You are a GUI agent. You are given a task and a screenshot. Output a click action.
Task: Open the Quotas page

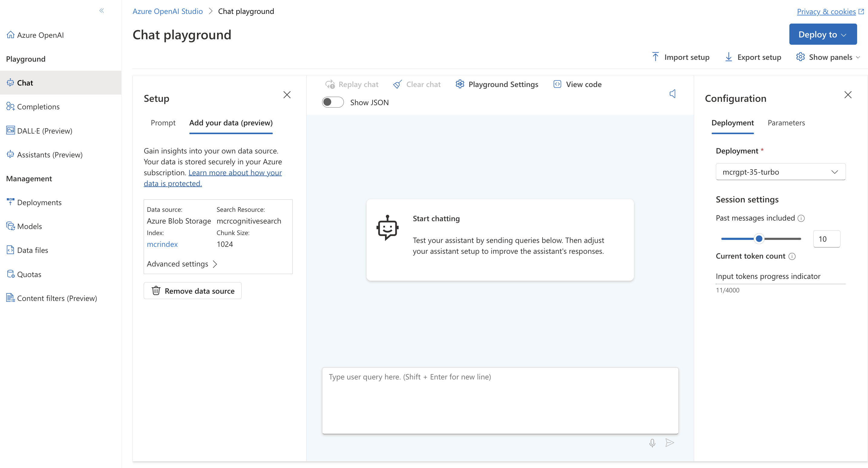24,274
